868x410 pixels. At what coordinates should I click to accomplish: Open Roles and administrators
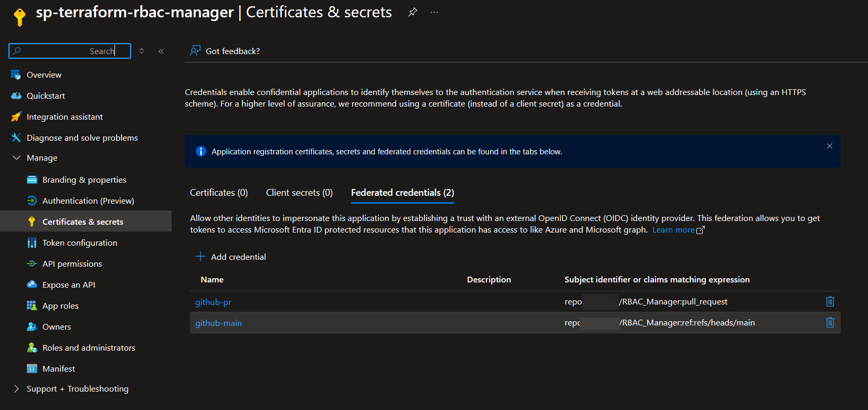click(89, 348)
